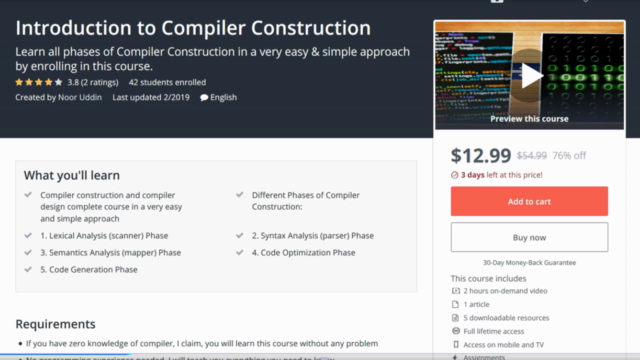Image resolution: width=640 pixels, height=360 pixels.
Task: Click the video progress bar at bottom
Action: 320,355
